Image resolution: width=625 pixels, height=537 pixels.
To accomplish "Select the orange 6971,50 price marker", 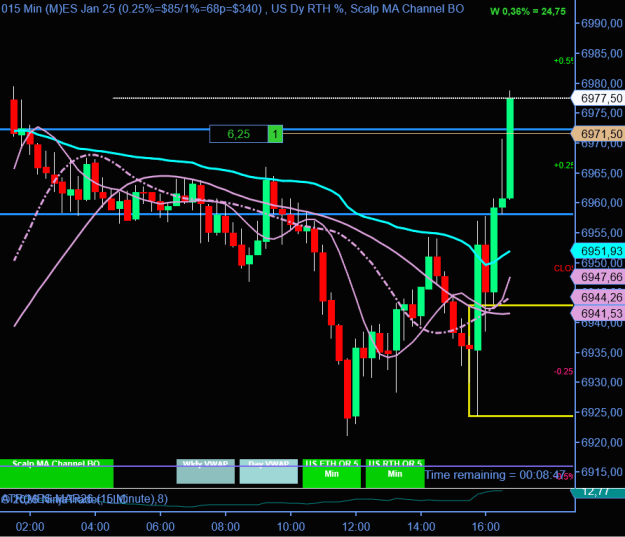I will click(x=598, y=134).
